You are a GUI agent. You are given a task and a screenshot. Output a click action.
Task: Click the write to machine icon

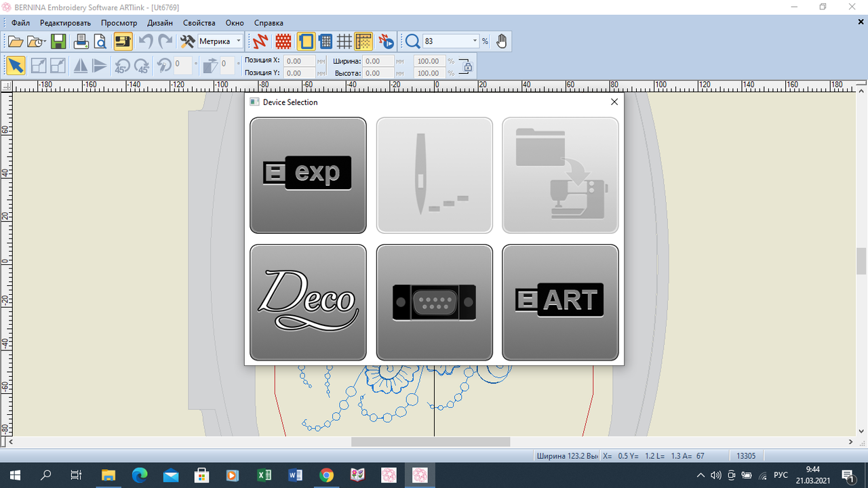point(123,41)
